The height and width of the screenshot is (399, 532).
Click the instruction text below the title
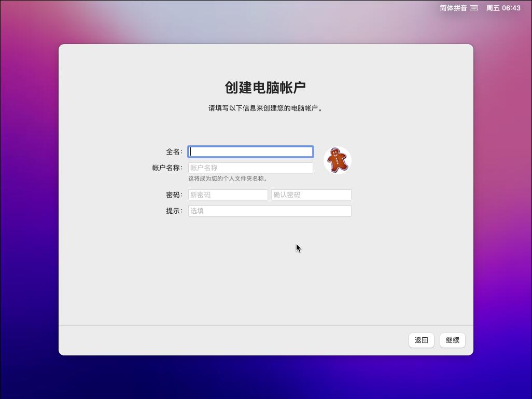click(x=265, y=108)
